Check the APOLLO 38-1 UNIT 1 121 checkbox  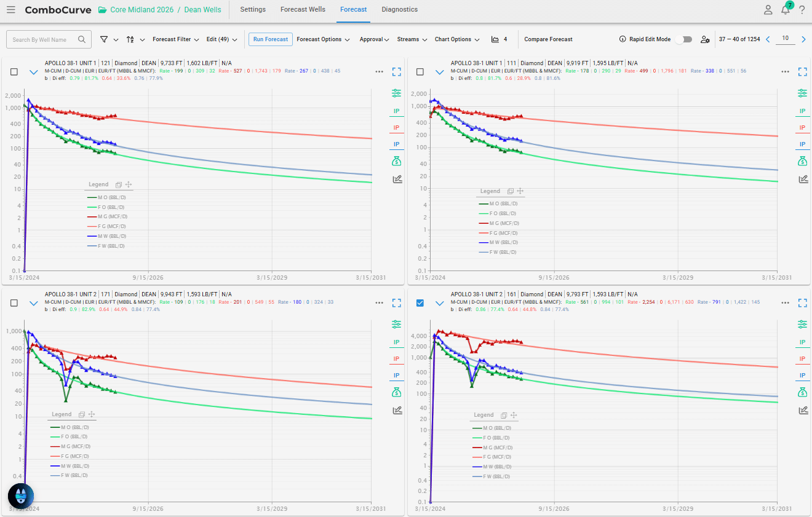[x=14, y=72]
